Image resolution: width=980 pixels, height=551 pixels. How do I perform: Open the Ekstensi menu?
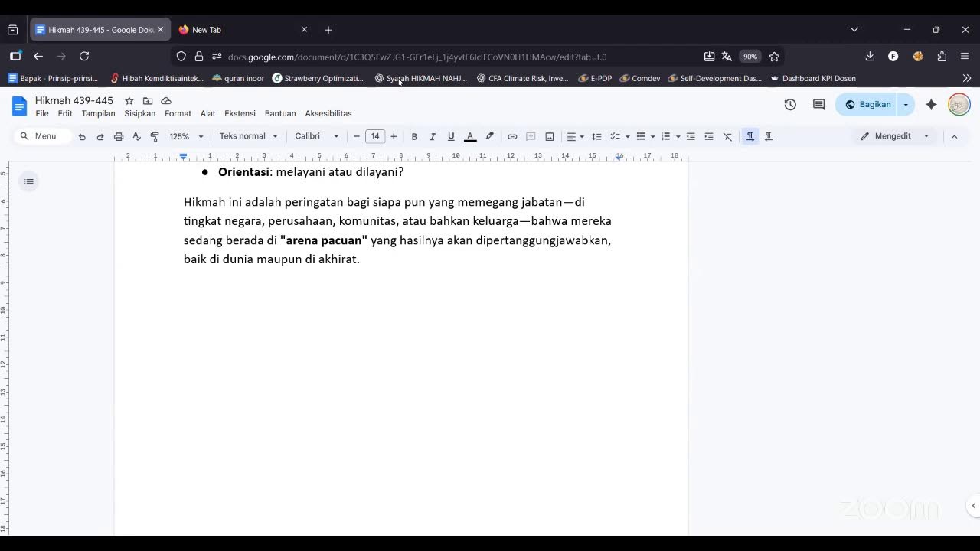tap(240, 113)
